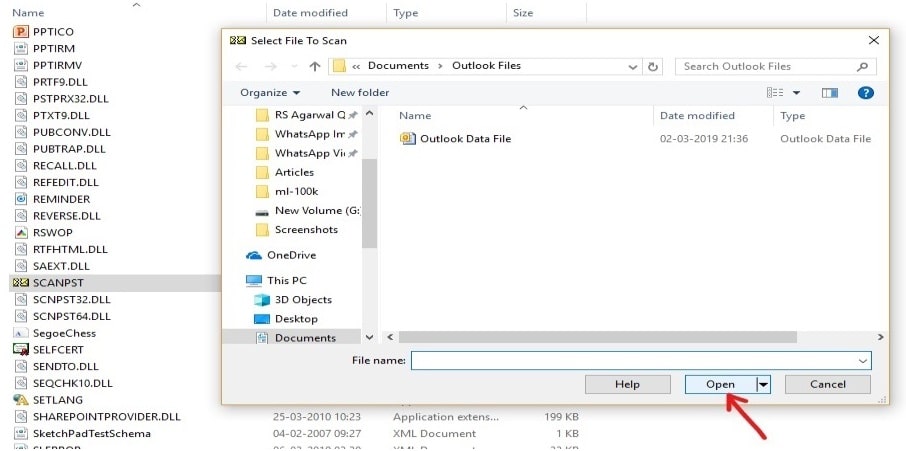Click the up one level arrow
The width and height of the screenshot is (906, 451).
[x=315, y=66]
